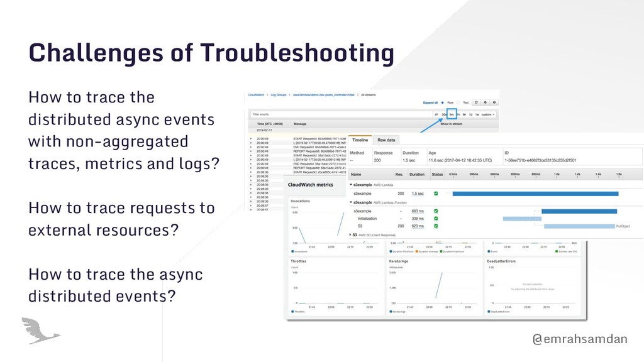Select the 6h time range filter
644x362 pixels.
click(x=465, y=114)
